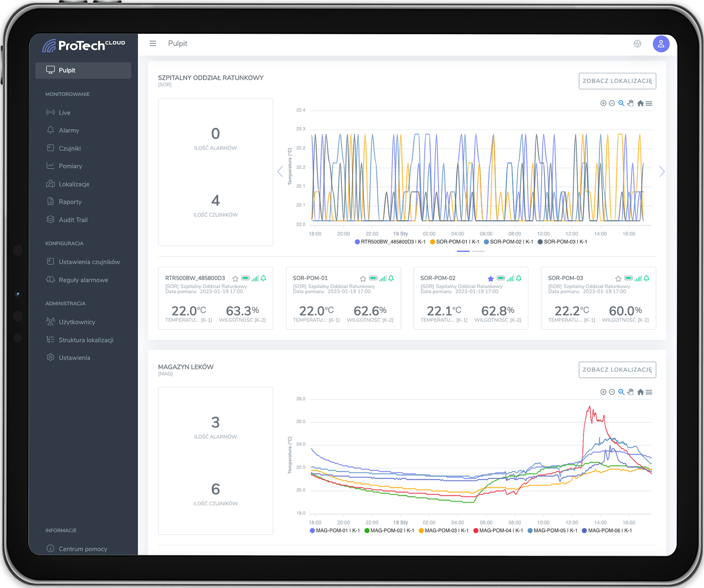Select the pan hand tool on SOR chart
The image size is (704, 588).
pos(631,103)
